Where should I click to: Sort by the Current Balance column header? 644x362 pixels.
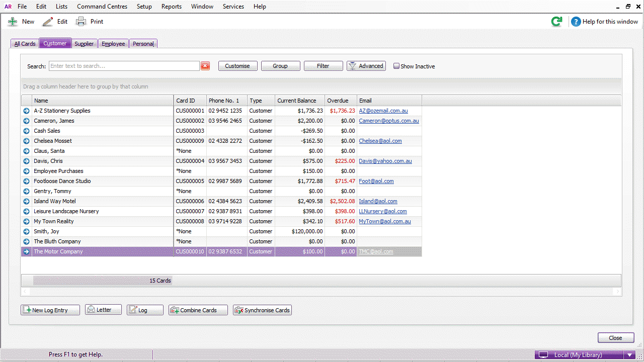click(x=299, y=101)
